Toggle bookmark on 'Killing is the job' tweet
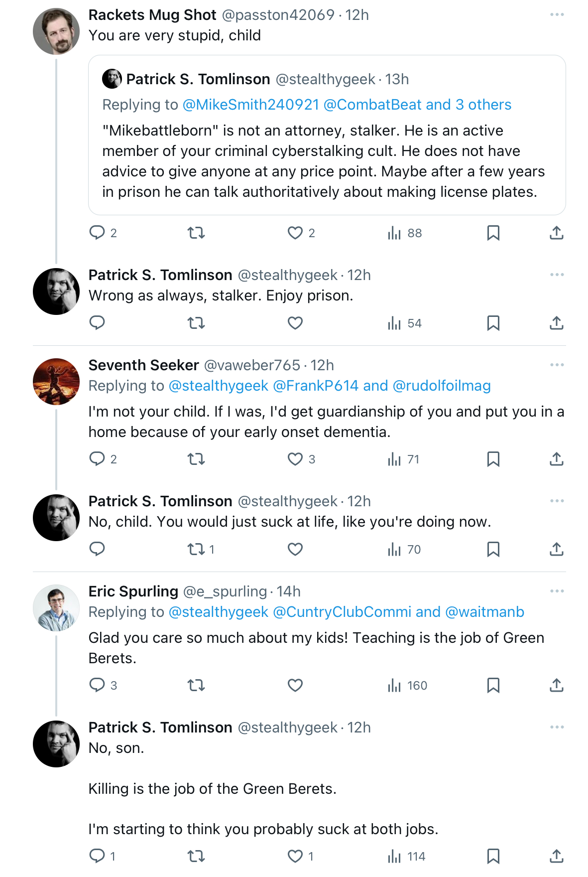Screen dimensions: 588x877 click(493, 856)
